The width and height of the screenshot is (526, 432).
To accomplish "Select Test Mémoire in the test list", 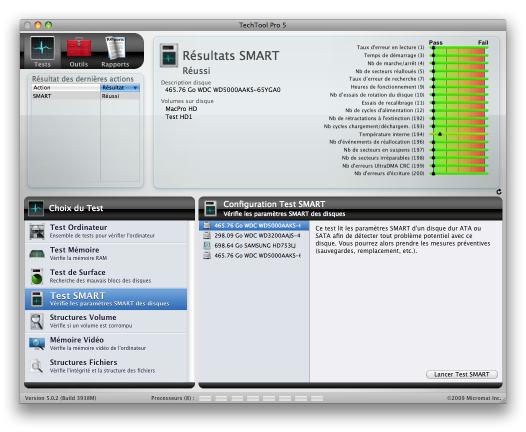I will [106, 254].
